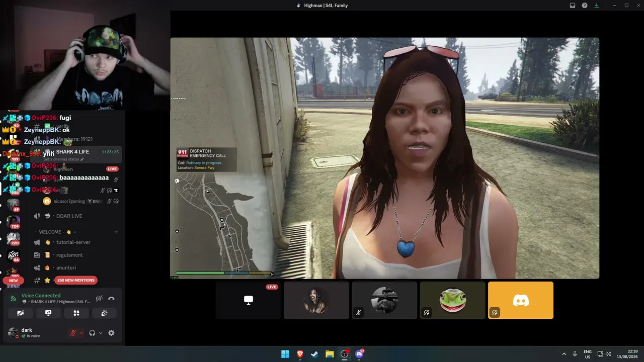Click the Highman | S4L Family title

click(x=326, y=6)
